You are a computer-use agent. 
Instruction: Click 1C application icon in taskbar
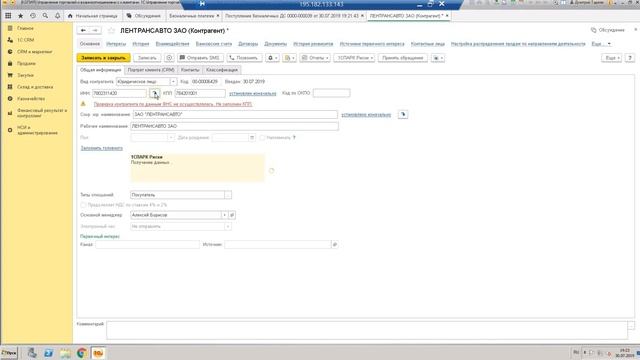[x=98, y=353]
